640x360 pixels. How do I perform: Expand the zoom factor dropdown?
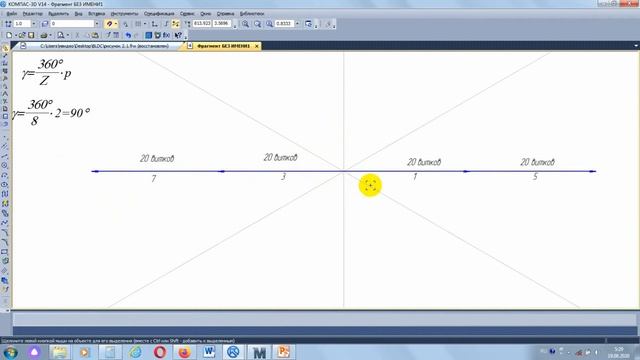297,24
